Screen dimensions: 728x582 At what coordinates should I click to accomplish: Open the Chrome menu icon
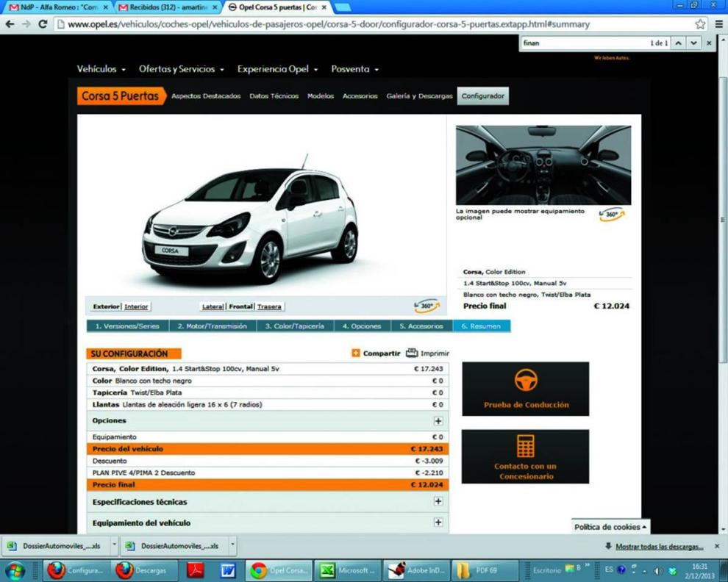[x=718, y=24]
